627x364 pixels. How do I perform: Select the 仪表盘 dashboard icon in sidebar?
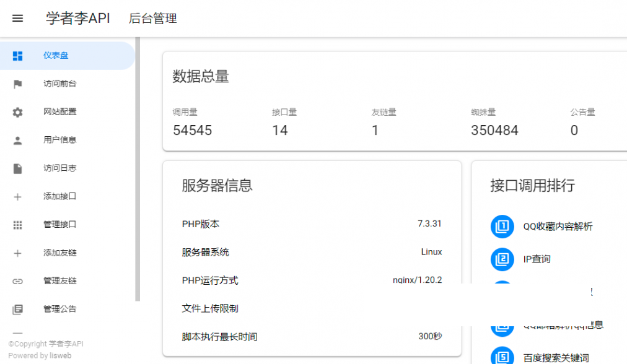click(19, 56)
